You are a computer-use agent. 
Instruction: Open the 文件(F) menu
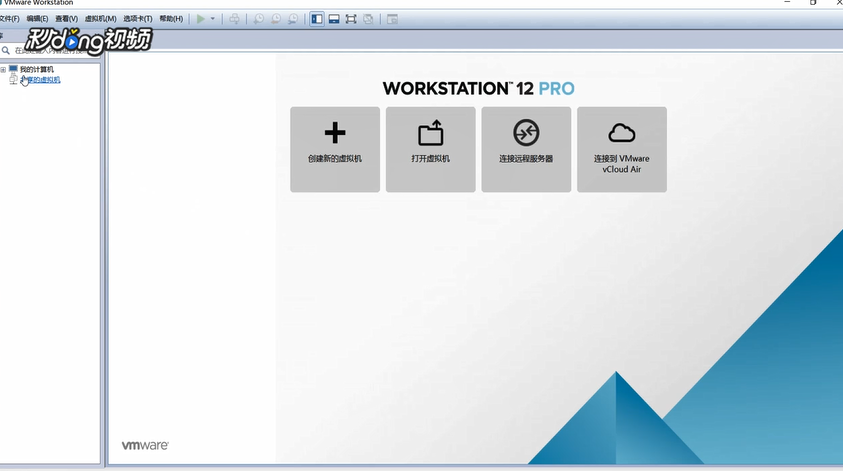coord(9,19)
